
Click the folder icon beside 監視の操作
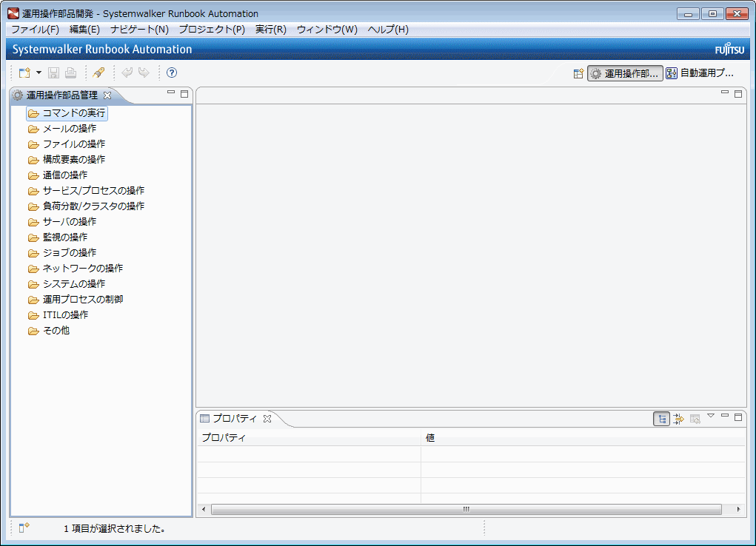click(x=33, y=237)
